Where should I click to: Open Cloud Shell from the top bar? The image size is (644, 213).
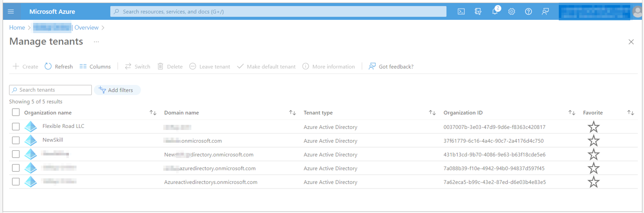coord(461,11)
